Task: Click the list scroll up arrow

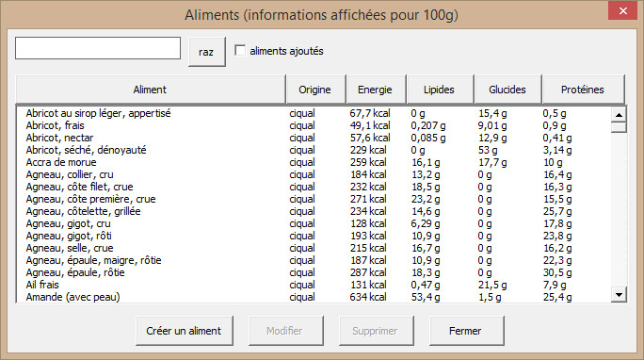Action: 619,115
